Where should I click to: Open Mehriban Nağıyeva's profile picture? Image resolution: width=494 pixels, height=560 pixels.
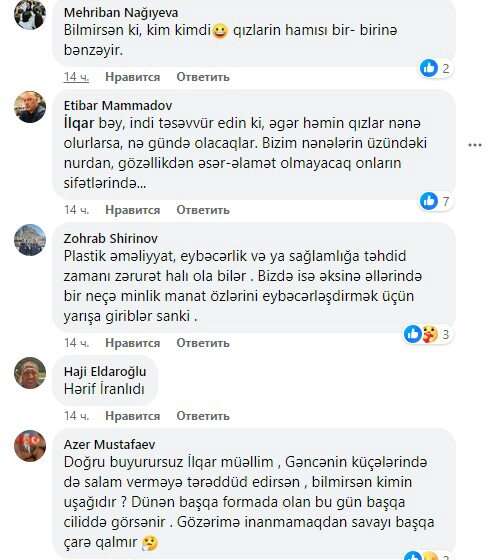30,14
